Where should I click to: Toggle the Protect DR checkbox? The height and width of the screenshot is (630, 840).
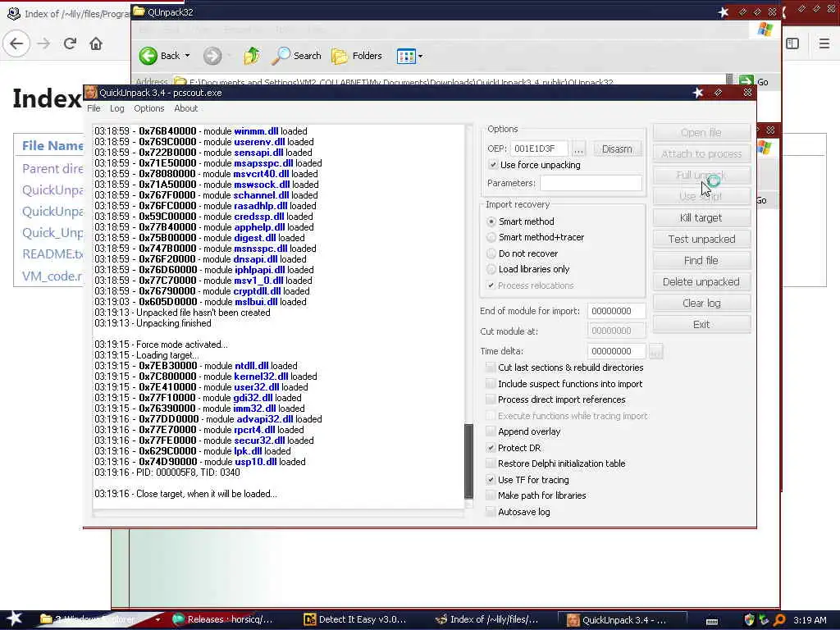tap(491, 447)
